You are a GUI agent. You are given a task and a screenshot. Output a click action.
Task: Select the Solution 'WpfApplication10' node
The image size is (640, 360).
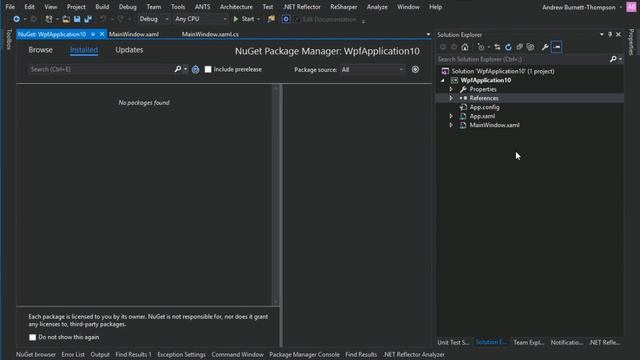pos(503,71)
